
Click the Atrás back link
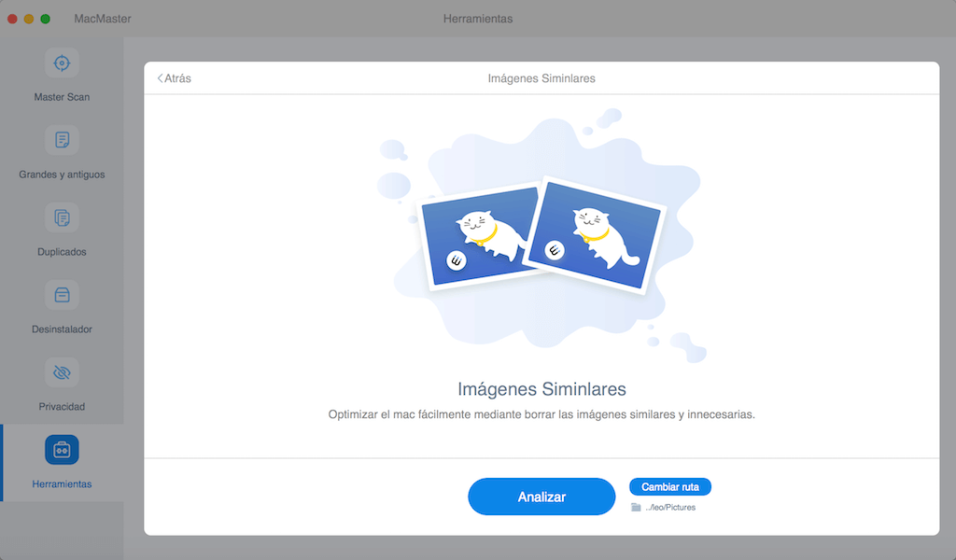pos(175,78)
